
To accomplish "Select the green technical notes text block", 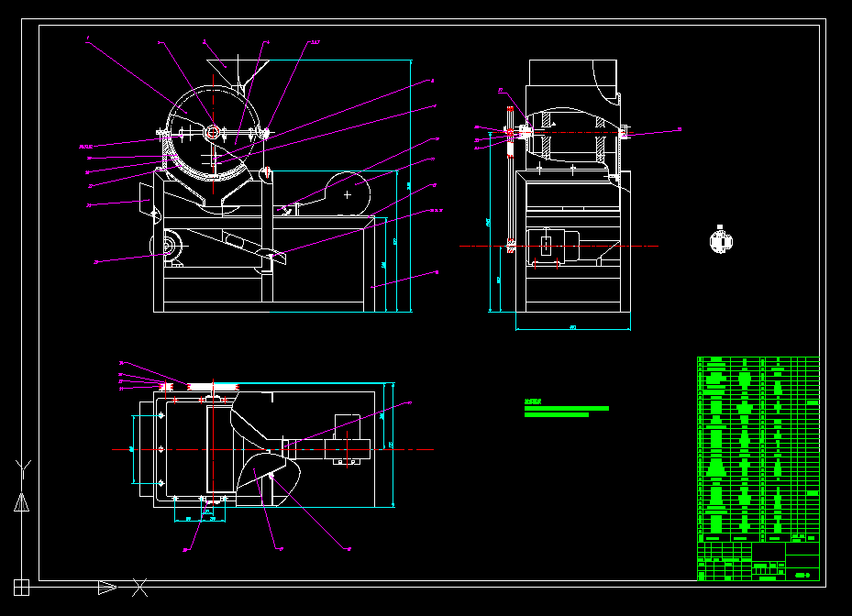I will point(566,409).
